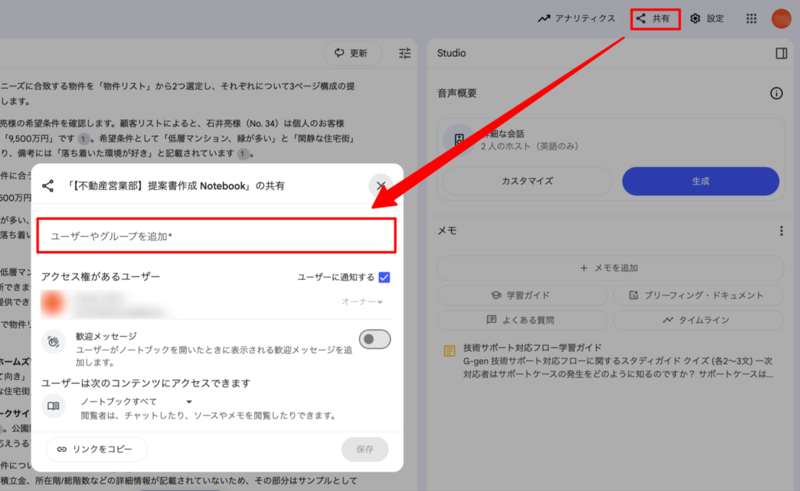Click the 更新 refresh button
Image resolution: width=800 pixels, height=491 pixels.
click(351, 53)
